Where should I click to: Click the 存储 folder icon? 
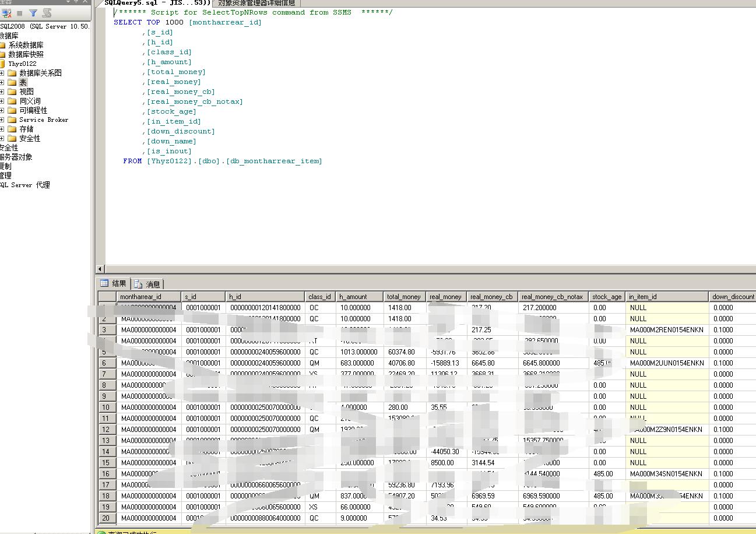(12, 129)
